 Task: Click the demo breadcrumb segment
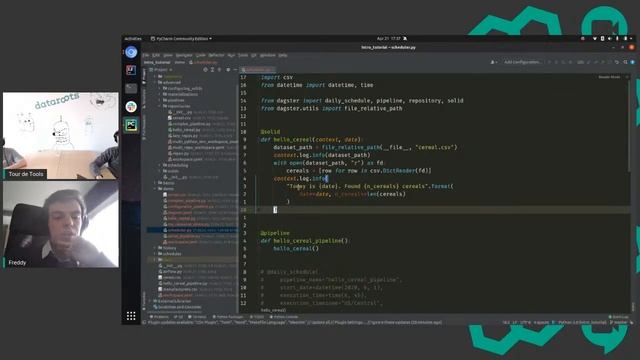tap(180, 62)
